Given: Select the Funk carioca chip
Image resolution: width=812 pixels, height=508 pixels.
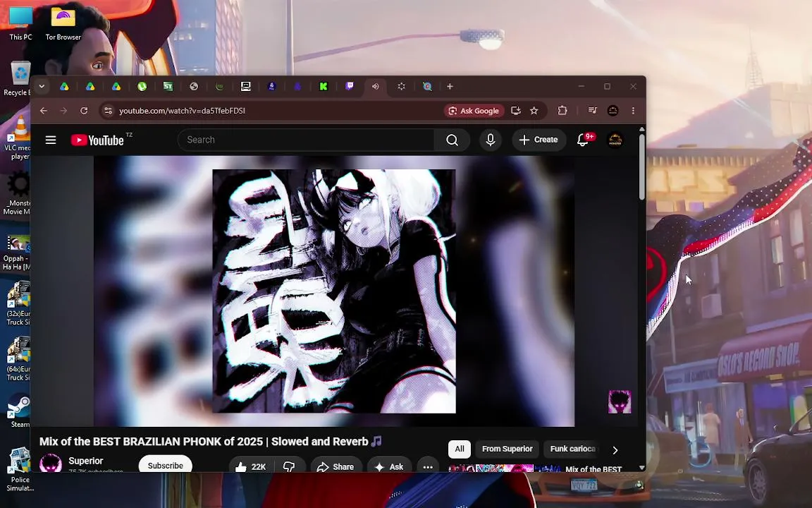Looking at the screenshot, I should coord(573,449).
